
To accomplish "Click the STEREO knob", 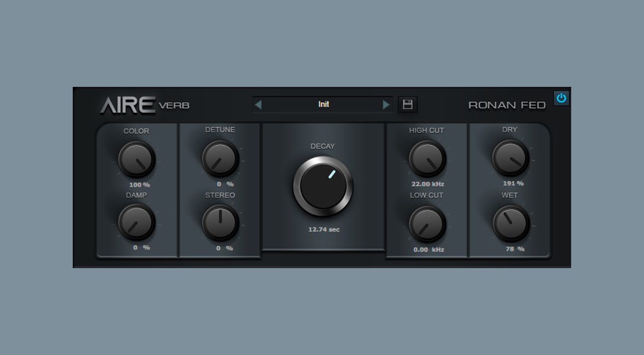I will click(220, 223).
